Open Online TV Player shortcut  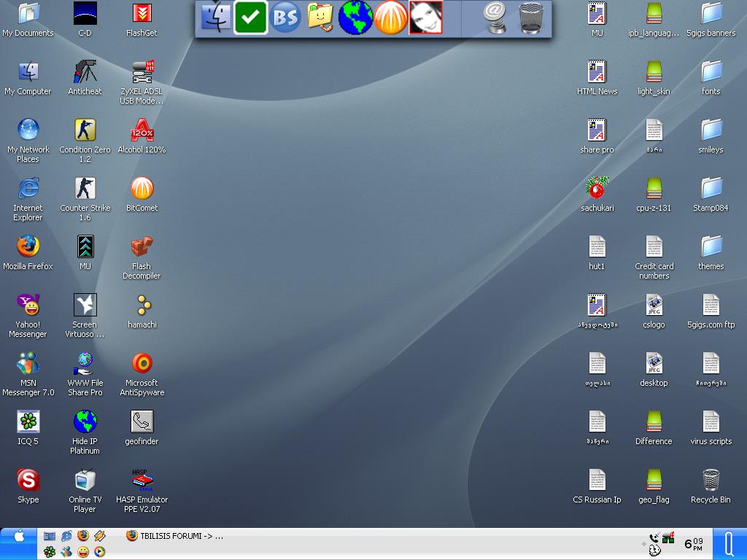click(85, 491)
